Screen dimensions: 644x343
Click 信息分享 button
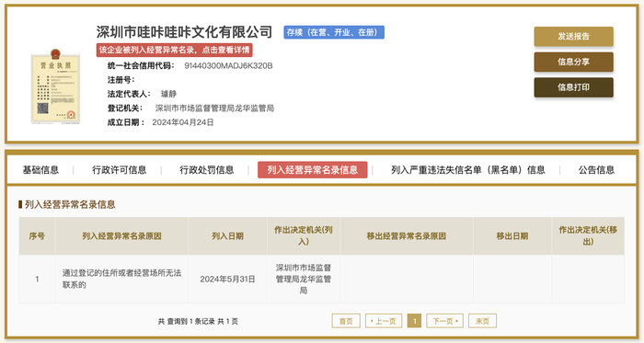coord(573,62)
